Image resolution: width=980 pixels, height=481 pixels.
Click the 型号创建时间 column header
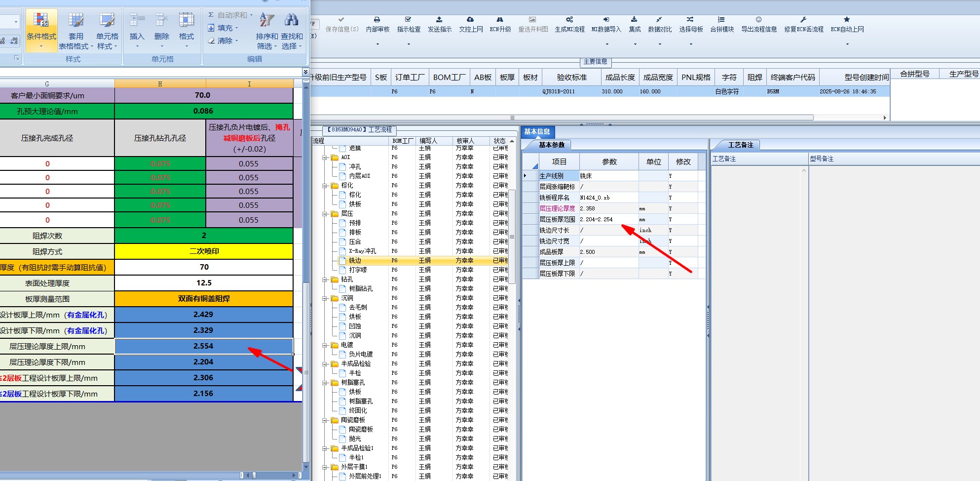click(x=855, y=78)
